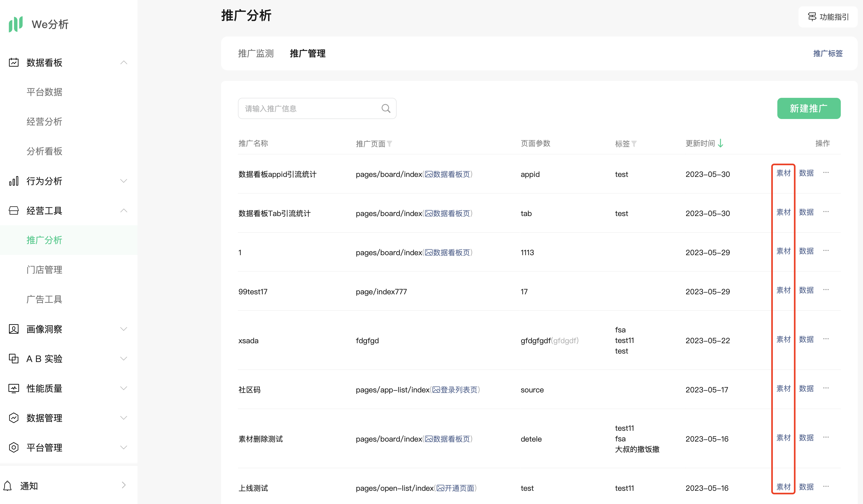Click the 2023-05-22 date cell
The height and width of the screenshot is (504, 863).
tap(708, 341)
